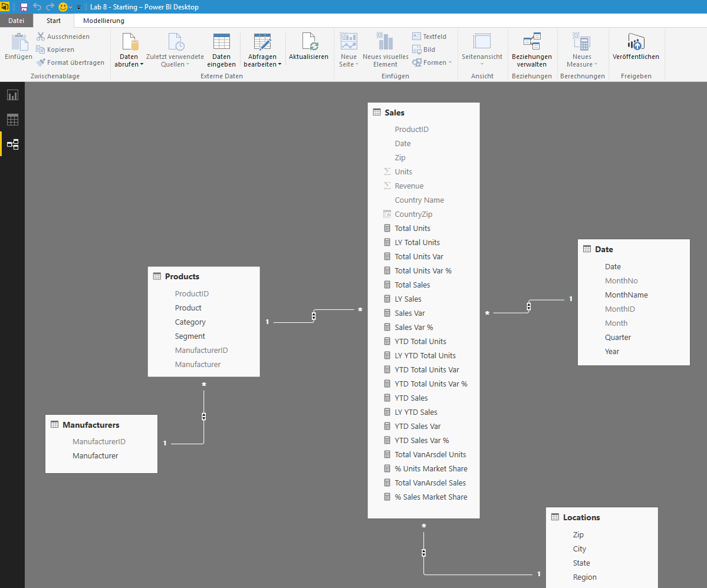
Task: Click the Undo arrow in the title bar
Action: coord(37,6)
